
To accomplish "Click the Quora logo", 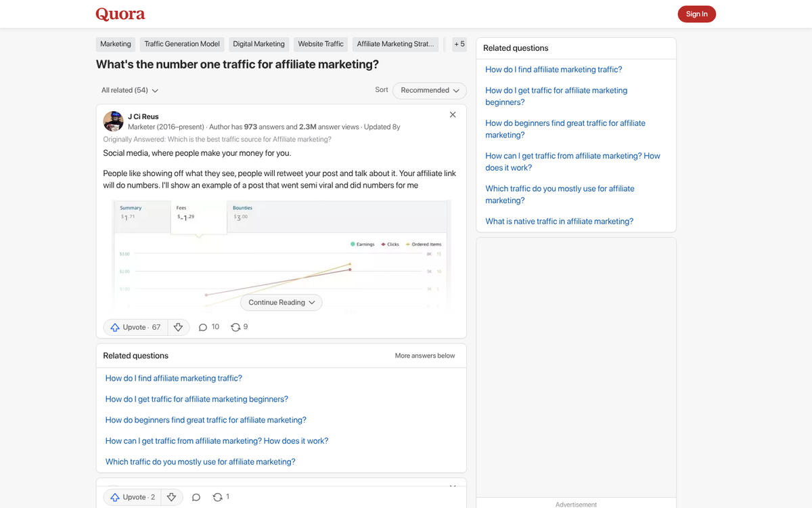I will [x=120, y=14].
